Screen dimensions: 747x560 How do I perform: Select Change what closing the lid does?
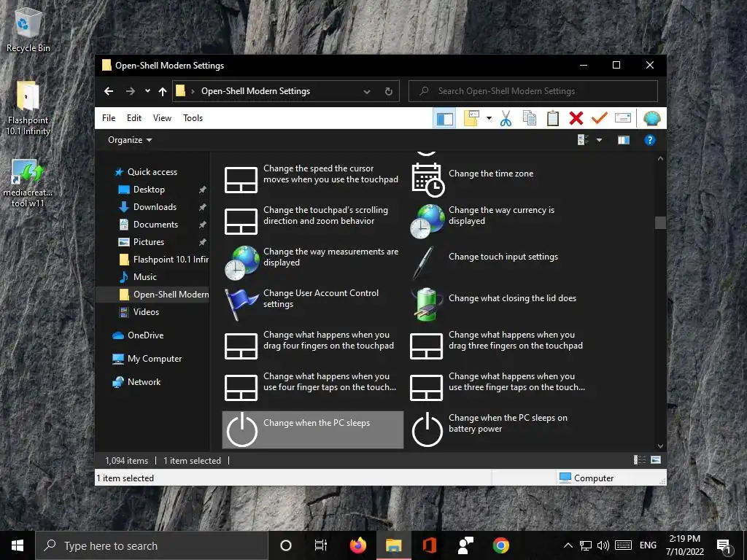(498, 304)
